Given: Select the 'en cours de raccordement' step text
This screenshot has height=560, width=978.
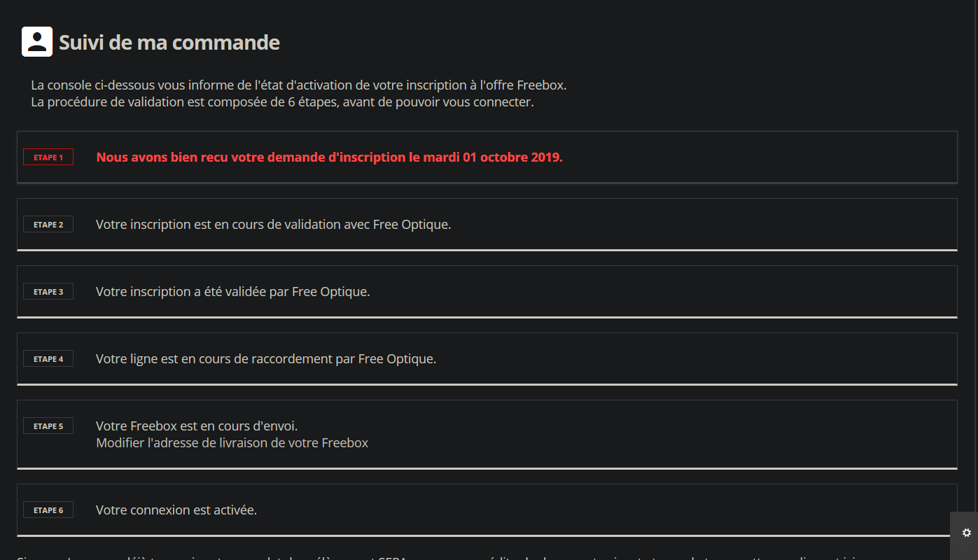Looking at the screenshot, I should click(x=265, y=359).
